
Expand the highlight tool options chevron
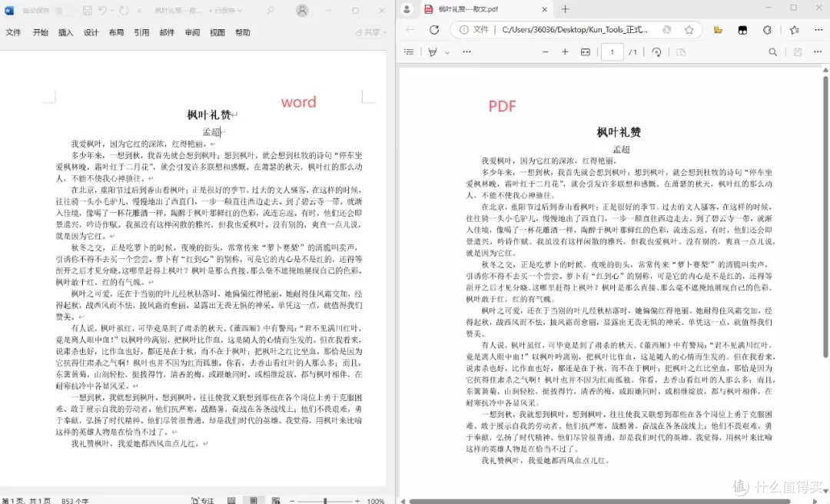(447, 52)
